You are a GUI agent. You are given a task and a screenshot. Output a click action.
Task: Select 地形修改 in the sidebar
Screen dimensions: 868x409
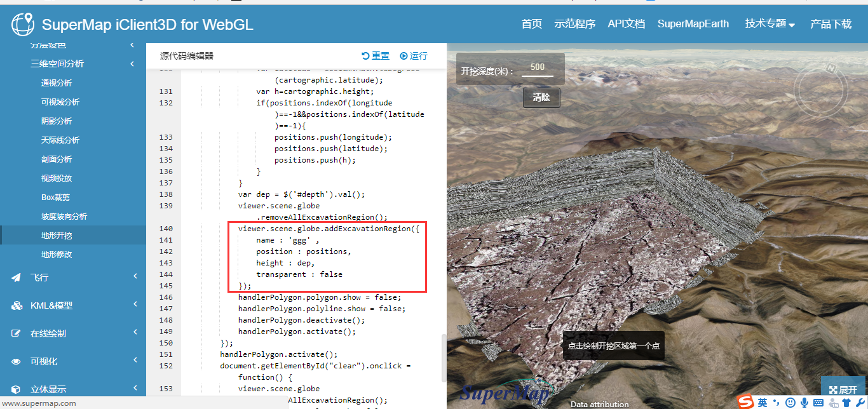click(x=57, y=254)
